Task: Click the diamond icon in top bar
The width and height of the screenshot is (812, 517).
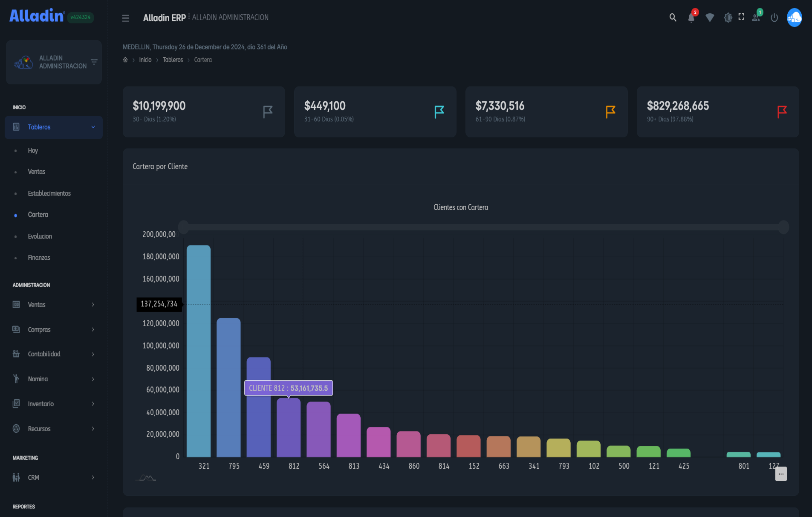Action: coord(710,18)
